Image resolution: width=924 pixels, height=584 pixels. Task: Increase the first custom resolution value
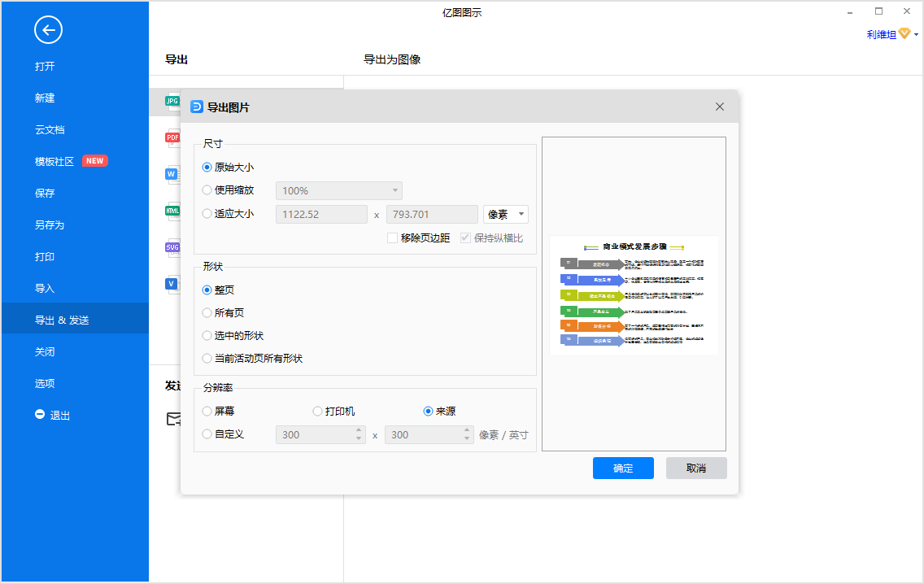pos(359,431)
